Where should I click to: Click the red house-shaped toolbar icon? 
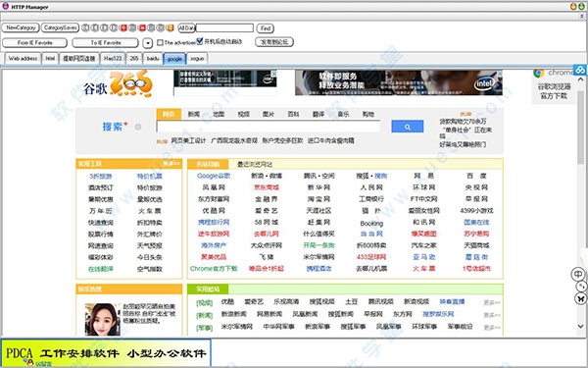(142, 27)
